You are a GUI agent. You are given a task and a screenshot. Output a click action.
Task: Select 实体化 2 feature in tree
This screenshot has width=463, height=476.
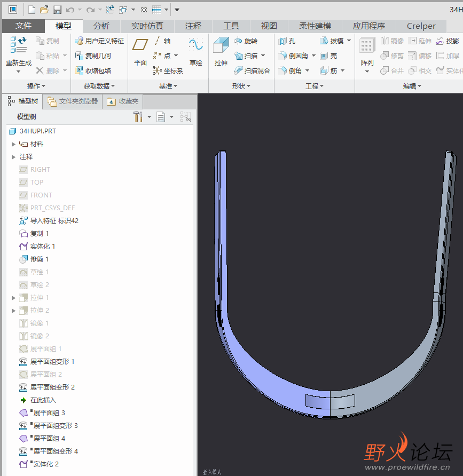point(39,464)
